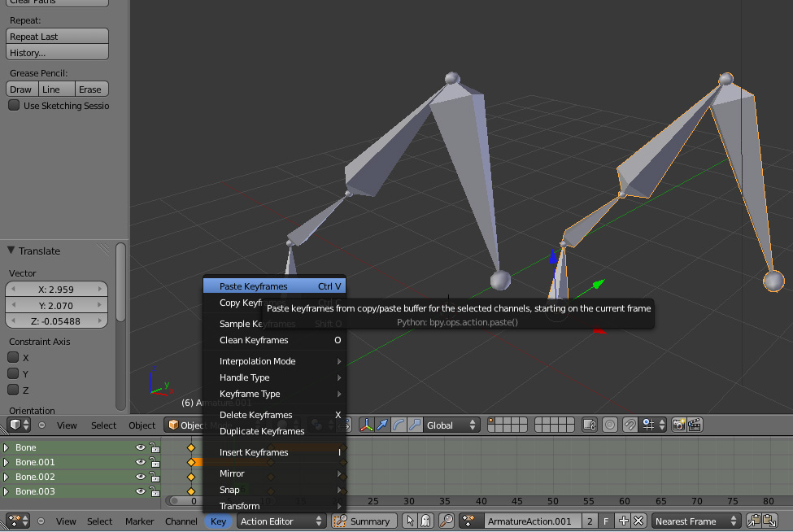The image size is (793, 532).
Task: Enable Use Sketching Session checkbox
Action: (x=14, y=106)
